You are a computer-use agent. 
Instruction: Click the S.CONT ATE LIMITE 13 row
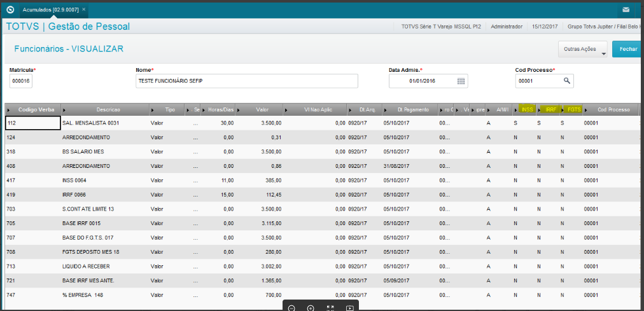(x=323, y=209)
